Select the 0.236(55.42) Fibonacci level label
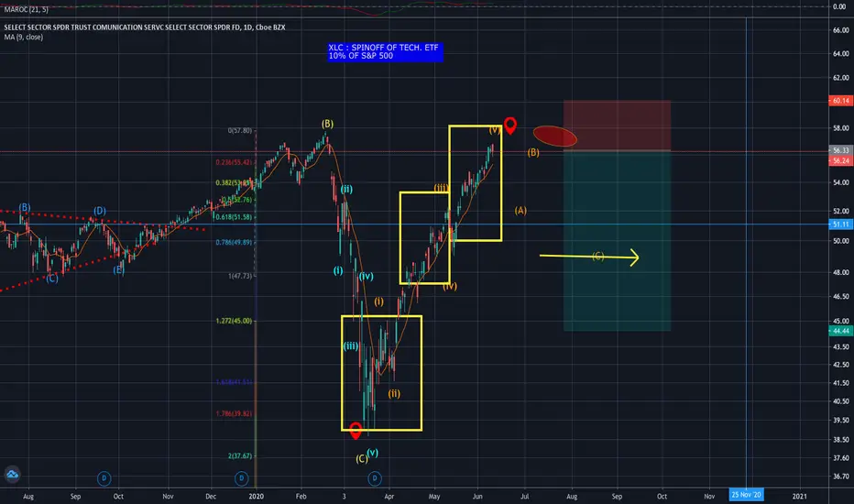Screen dimensions: 854x504 coord(235,162)
